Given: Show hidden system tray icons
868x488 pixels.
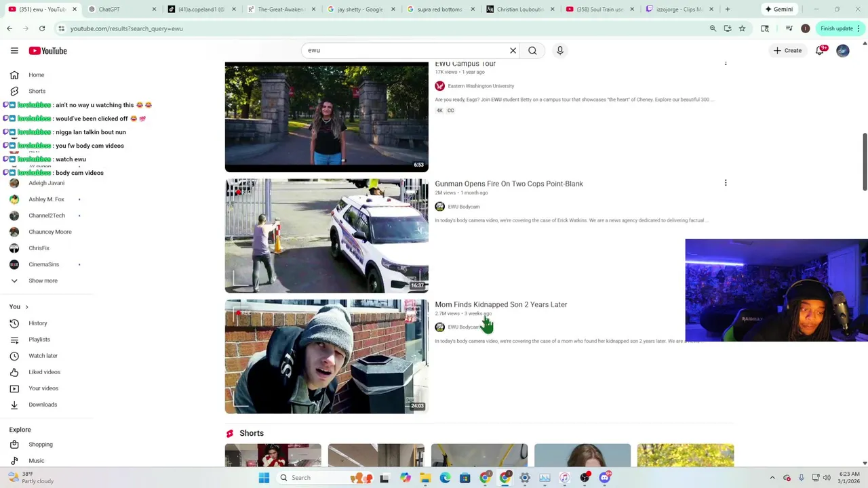Looking at the screenshot, I should click(772, 478).
